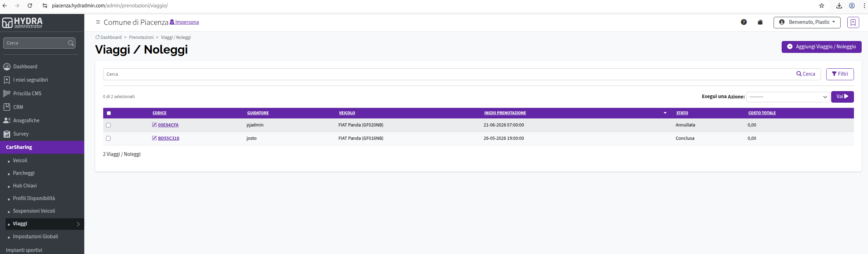
Task: Toggle the hamburger sidebar menu icon
Action: pyautogui.click(x=98, y=22)
